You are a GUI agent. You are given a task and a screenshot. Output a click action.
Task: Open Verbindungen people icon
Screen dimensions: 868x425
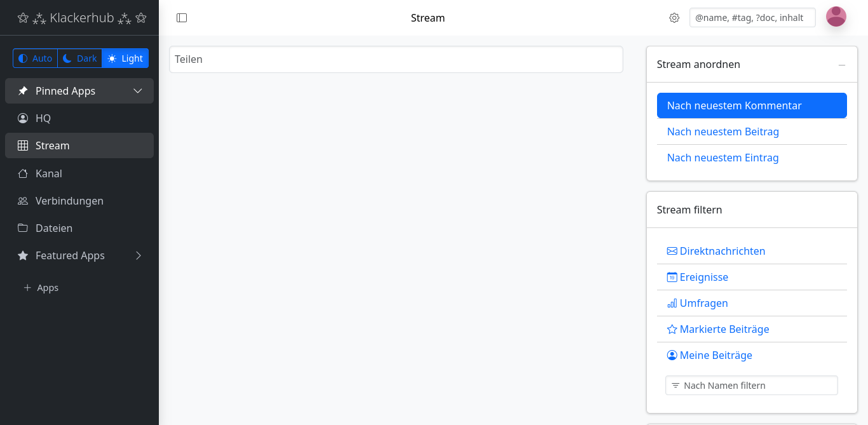(23, 201)
